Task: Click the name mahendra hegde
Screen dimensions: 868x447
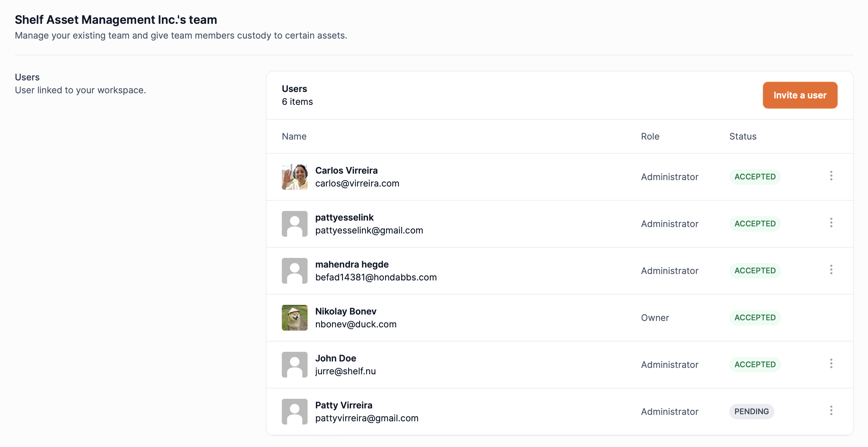Action: [x=352, y=264]
